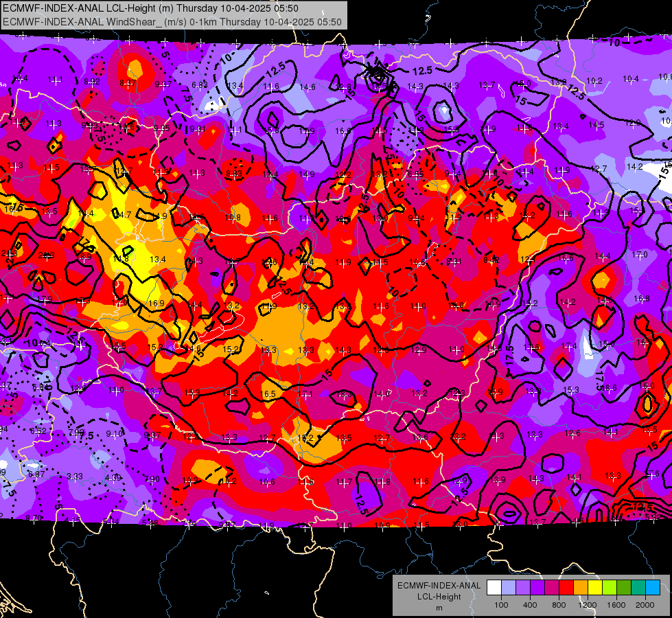
Task: Click the 16.9 wind shear value
Action: [157, 304]
